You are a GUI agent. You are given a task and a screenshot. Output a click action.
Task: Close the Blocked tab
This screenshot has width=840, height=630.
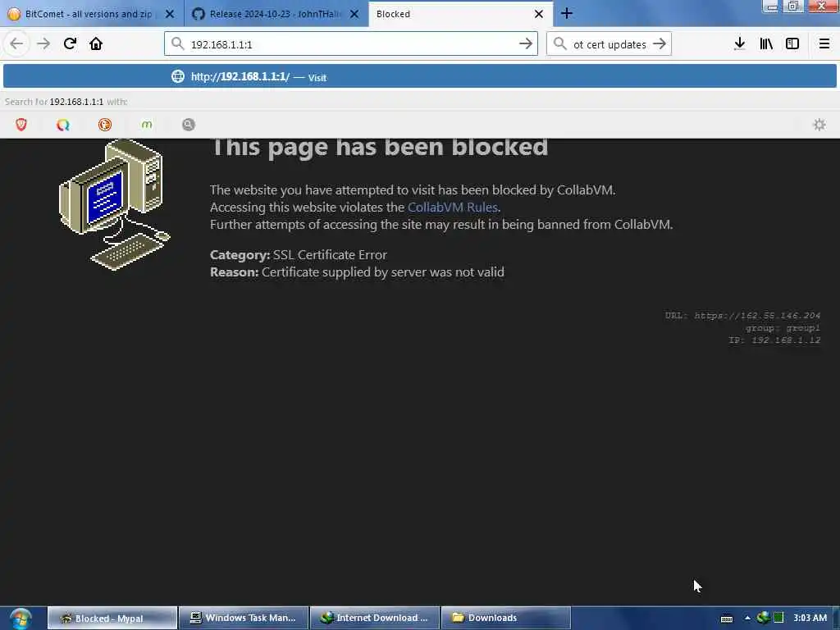tap(539, 14)
